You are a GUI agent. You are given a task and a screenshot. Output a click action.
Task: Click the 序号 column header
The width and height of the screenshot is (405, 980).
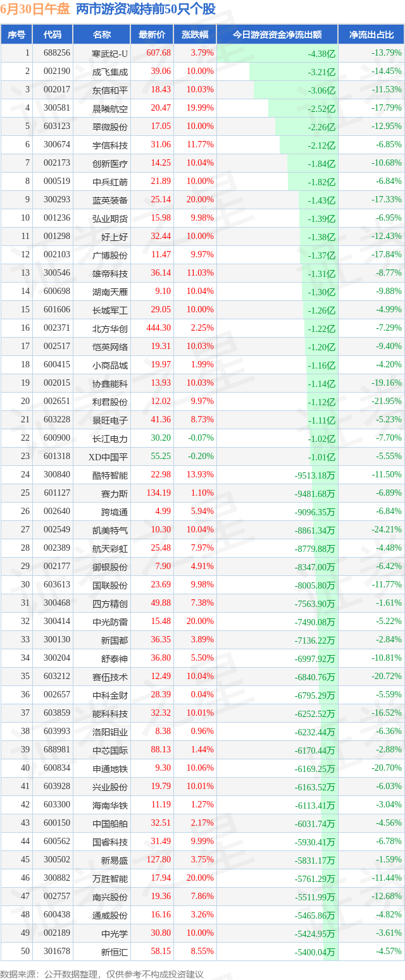pyautogui.click(x=16, y=35)
